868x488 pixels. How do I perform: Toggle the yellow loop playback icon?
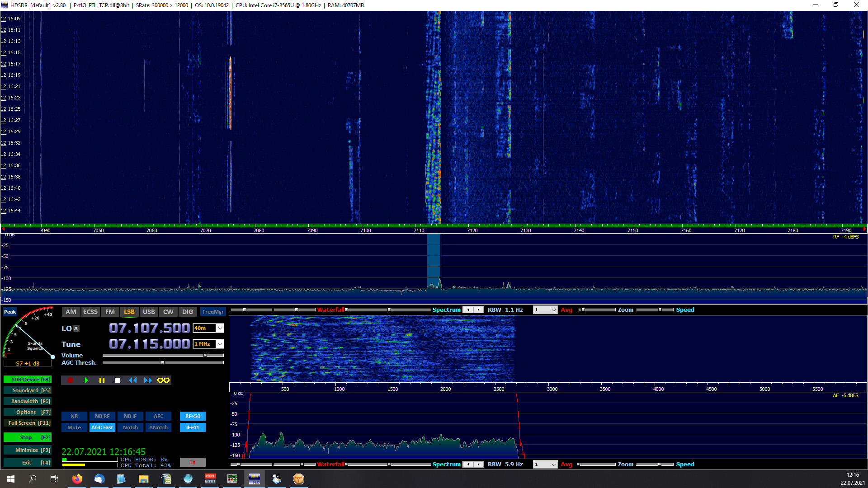[163, 380]
